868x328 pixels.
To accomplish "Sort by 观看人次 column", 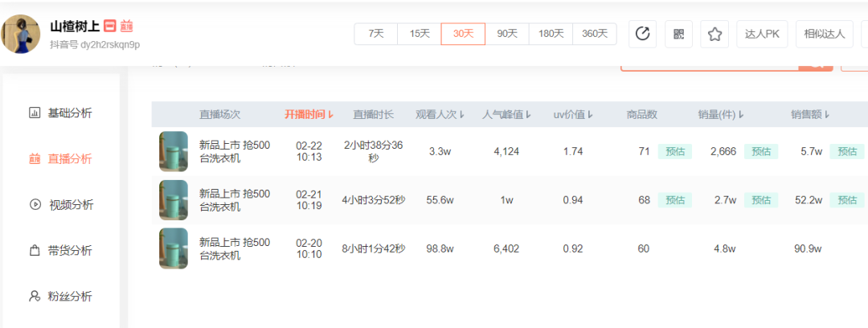I will (440, 115).
